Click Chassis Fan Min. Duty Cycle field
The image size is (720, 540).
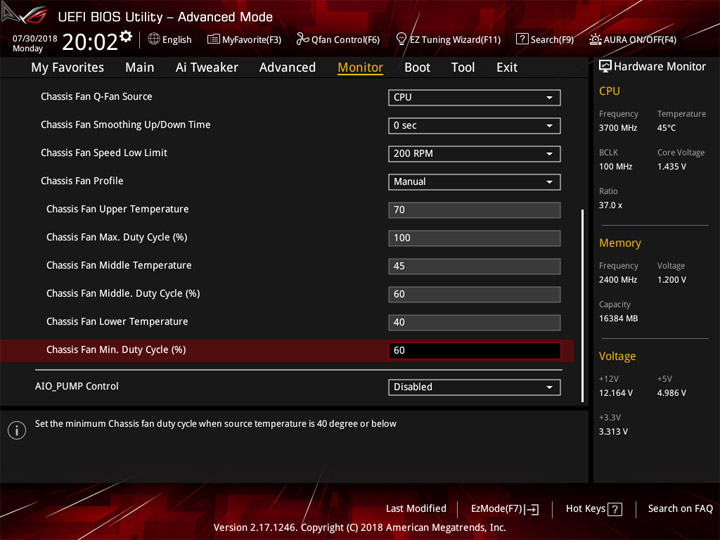click(x=474, y=350)
